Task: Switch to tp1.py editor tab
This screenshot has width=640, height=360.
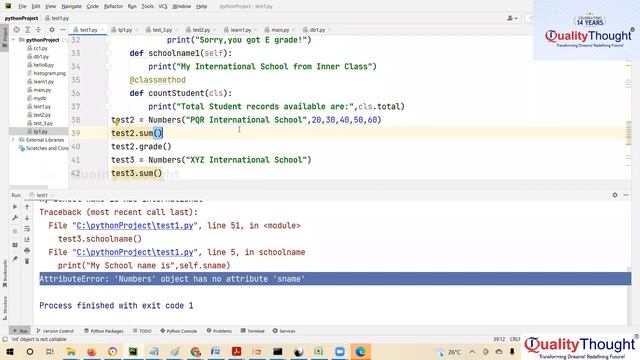Action: [125, 30]
